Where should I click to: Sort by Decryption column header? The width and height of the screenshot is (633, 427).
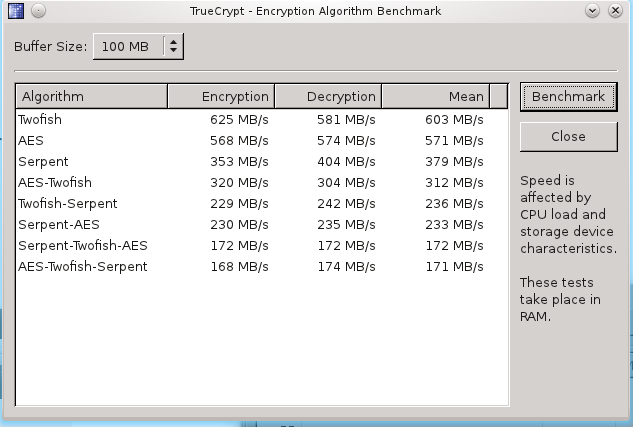tap(327, 97)
